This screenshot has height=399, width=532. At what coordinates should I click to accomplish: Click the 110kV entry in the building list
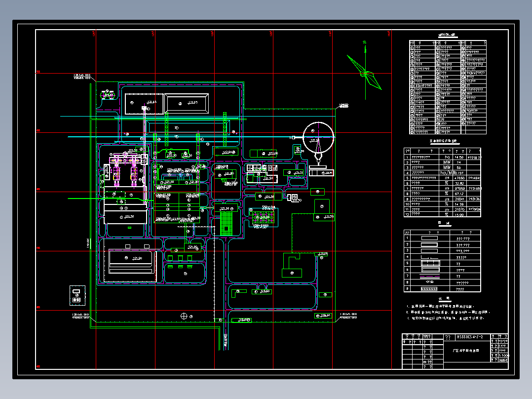(x=476, y=73)
